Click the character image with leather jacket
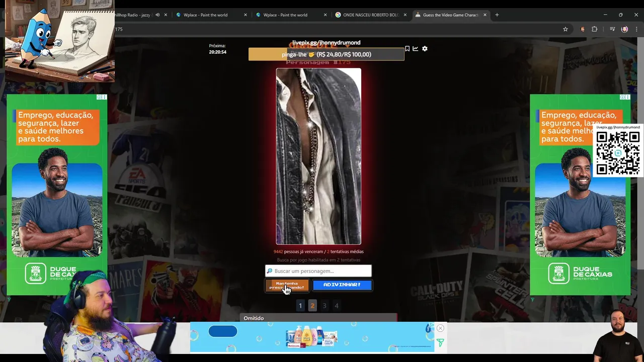The width and height of the screenshot is (644, 362). point(318,156)
